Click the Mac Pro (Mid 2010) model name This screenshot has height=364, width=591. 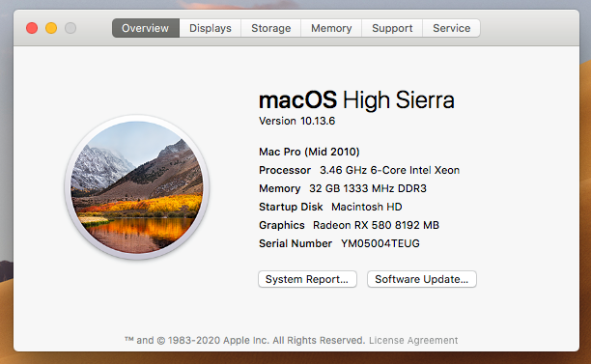pyautogui.click(x=309, y=152)
